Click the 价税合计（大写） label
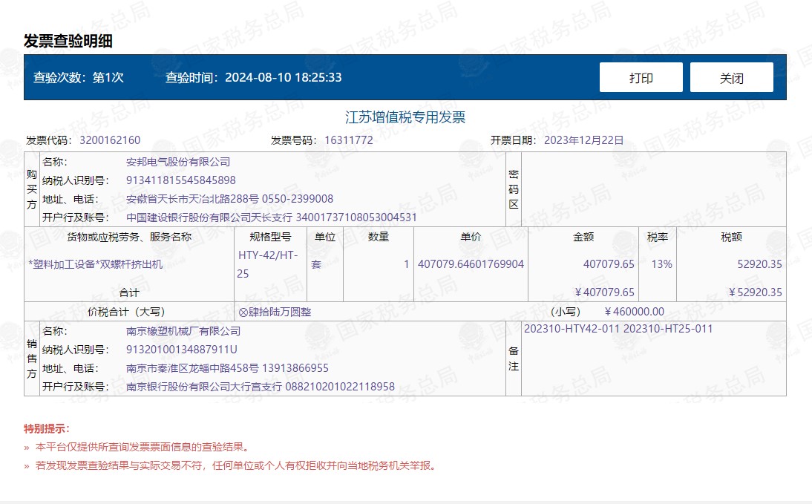 [129, 312]
